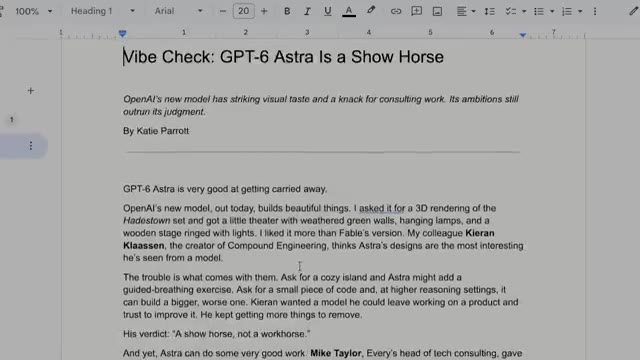Click the bold name 'Mike Taylor'
The image size is (640, 360).
pos(336,353)
